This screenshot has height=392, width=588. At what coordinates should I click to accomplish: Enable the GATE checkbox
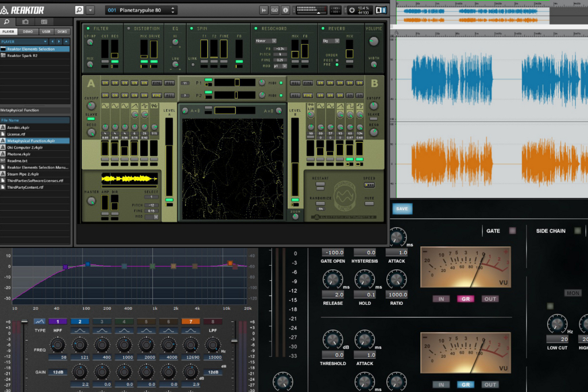tap(512, 231)
